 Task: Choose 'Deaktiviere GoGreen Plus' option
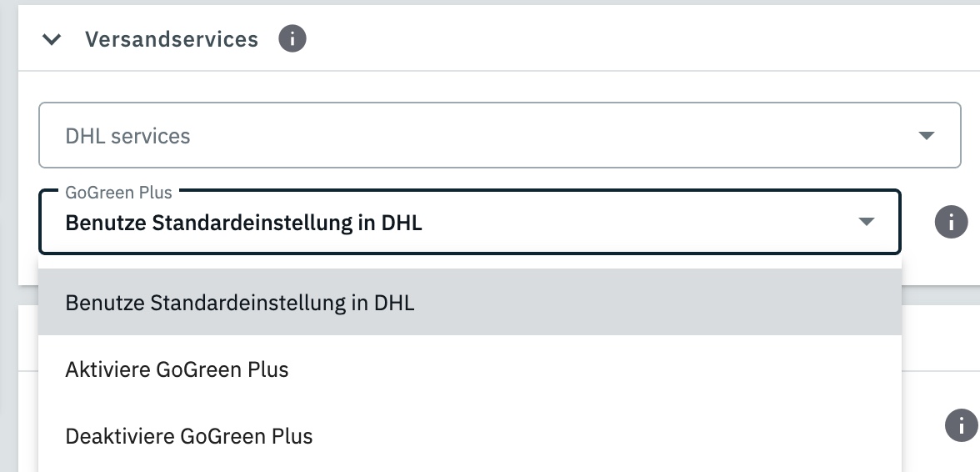point(189,436)
